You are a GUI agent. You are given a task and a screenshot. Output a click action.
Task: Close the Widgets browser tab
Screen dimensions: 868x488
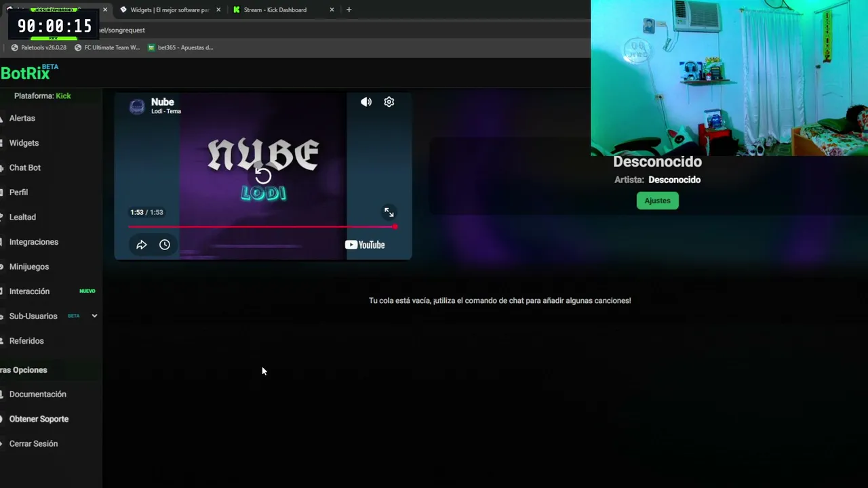(x=218, y=9)
